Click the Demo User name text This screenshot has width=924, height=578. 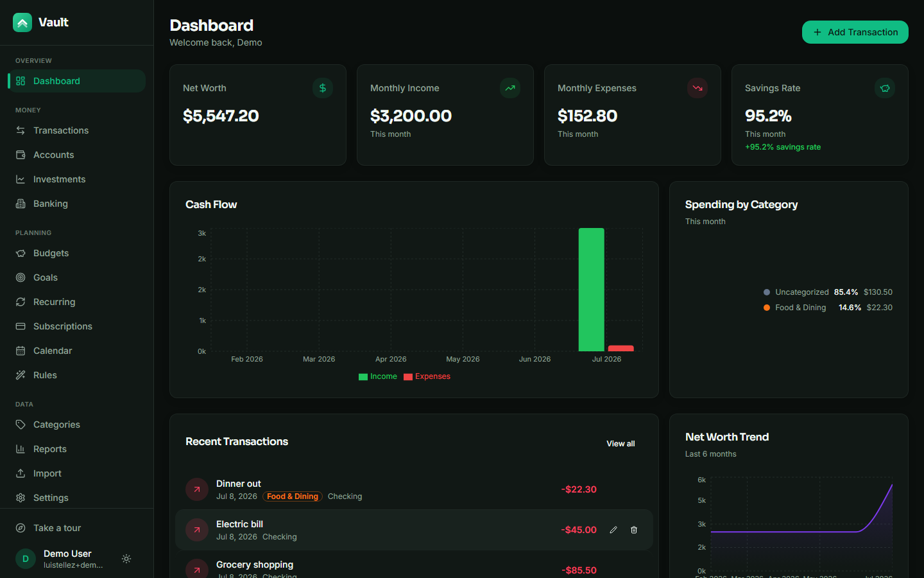(67, 554)
